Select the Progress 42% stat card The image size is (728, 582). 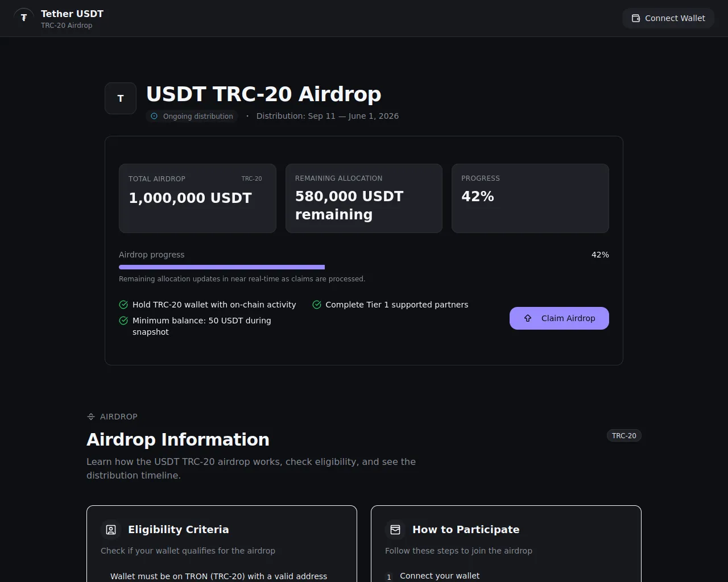coord(530,198)
